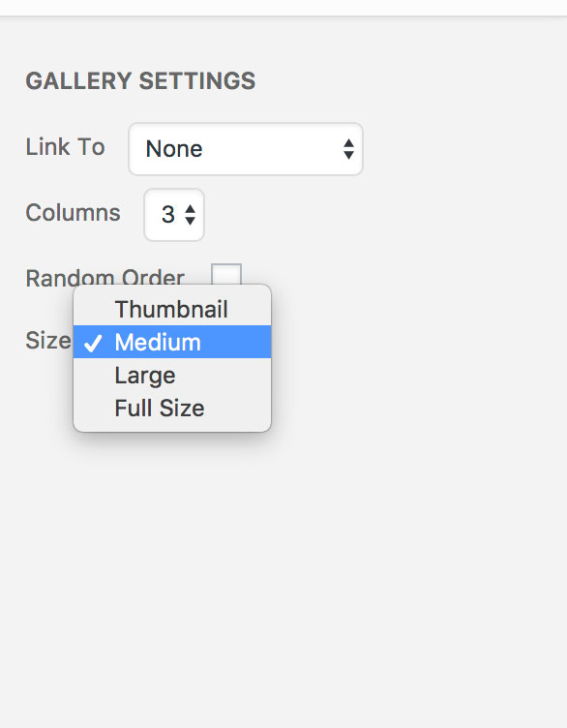567x728 pixels.
Task: Click the up-down arrows on Columns select
Action: 190,215
